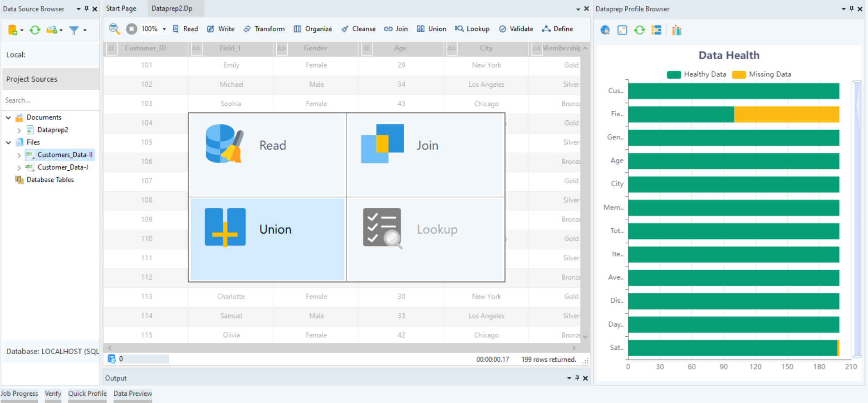The width and height of the screenshot is (868, 403).
Task: Switch to the Start Page tab
Action: (x=121, y=9)
